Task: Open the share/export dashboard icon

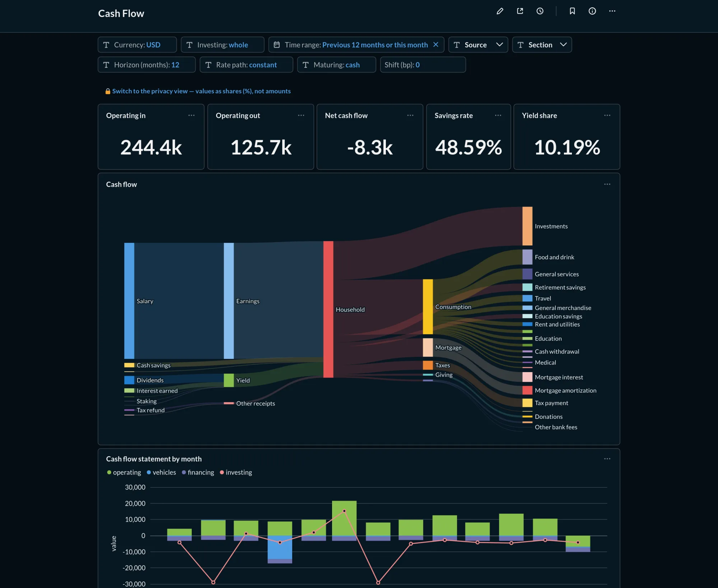Action: pos(520,11)
